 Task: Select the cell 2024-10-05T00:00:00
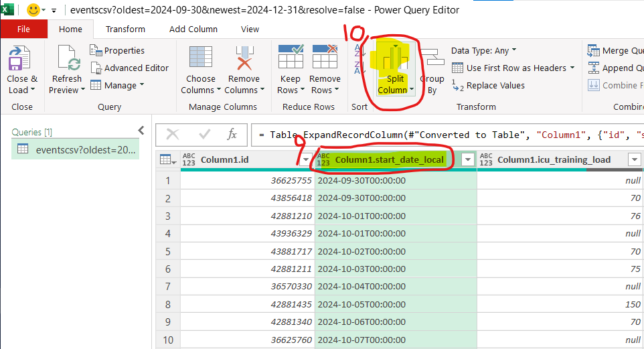(396, 304)
